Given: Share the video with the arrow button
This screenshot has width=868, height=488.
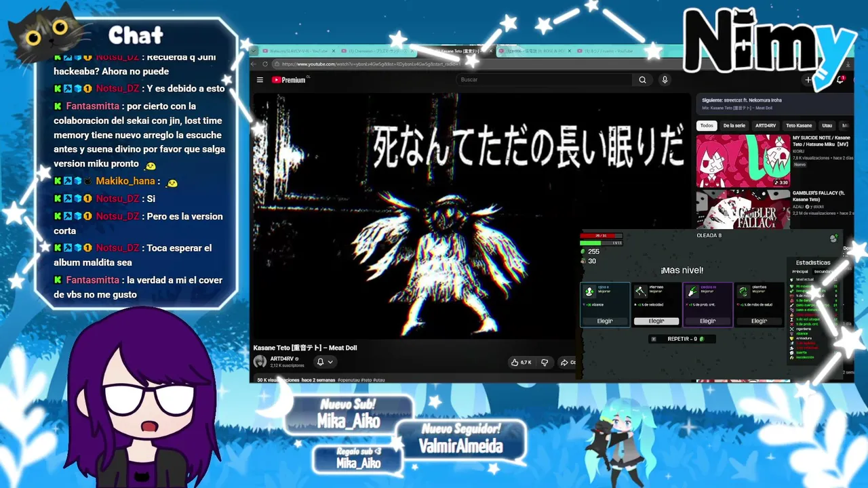Looking at the screenshot, I should coord(567,363).
